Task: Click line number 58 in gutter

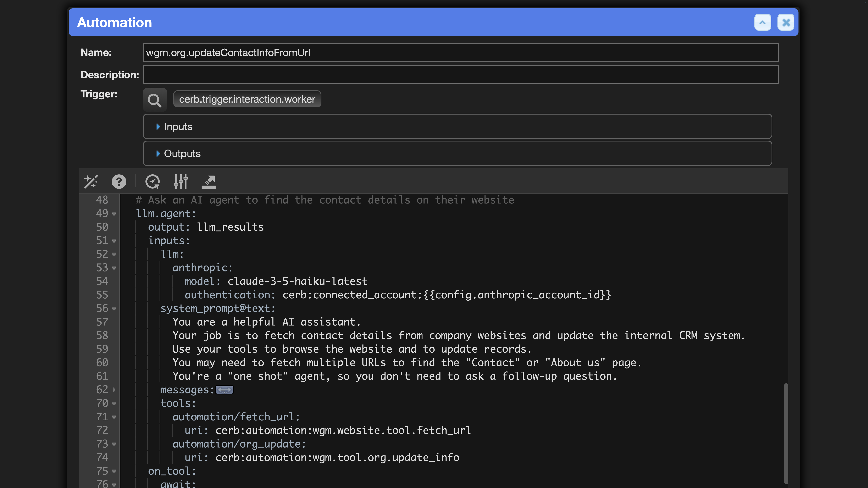Action: tap(102, 335)
